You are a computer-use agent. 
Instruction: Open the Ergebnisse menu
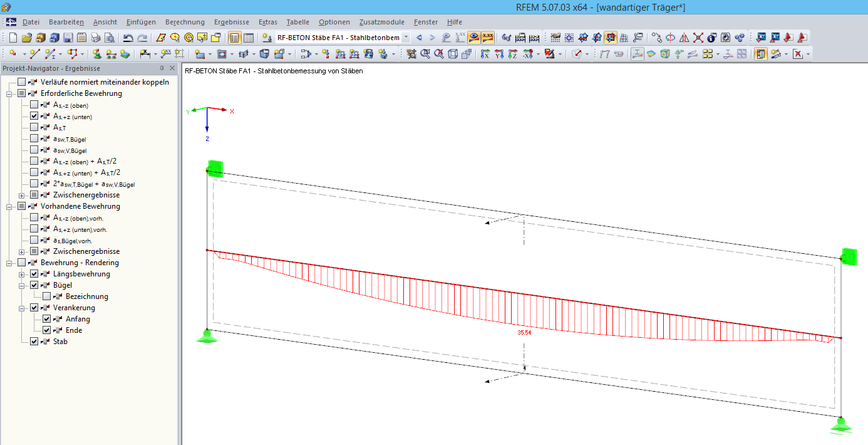click(x=231, y=22)
